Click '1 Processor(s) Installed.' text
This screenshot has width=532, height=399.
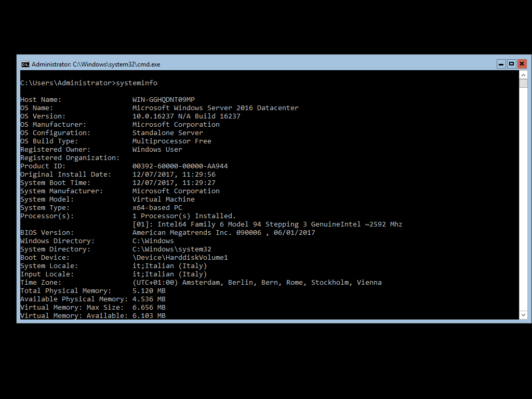[x=184, y=216]
